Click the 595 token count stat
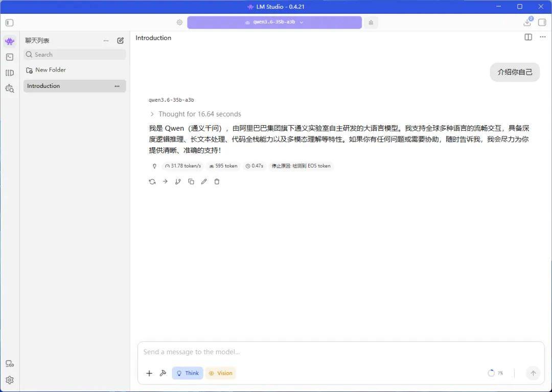 [223, 166]
